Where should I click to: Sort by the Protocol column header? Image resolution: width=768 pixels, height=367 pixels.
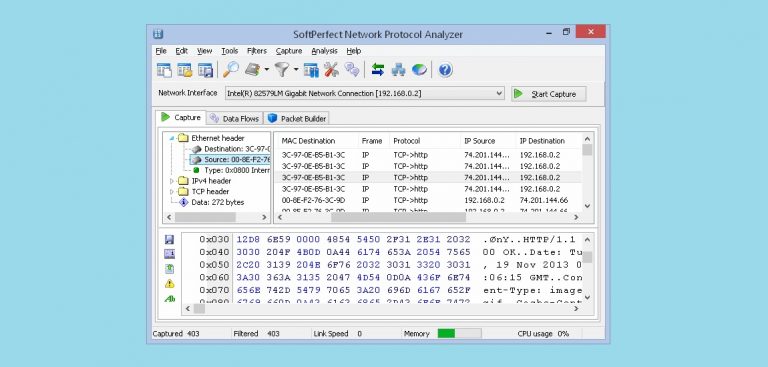(425, 141)
